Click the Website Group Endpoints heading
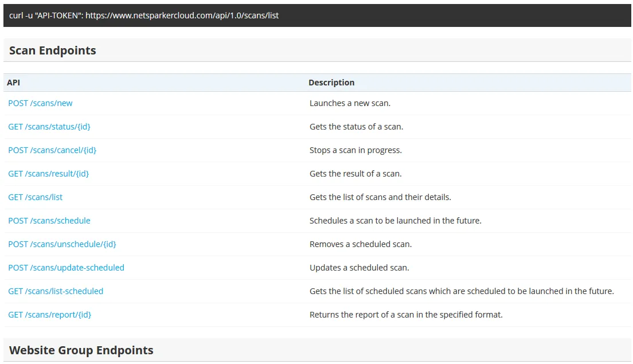Screen dimensions: 633x364 click(x=81, y=350)
